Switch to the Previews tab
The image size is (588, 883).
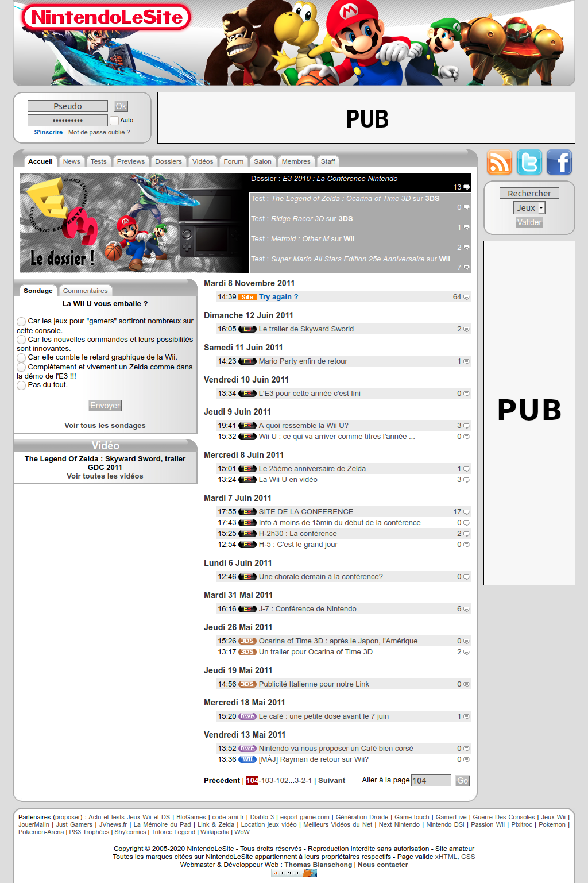click(131, 161)
